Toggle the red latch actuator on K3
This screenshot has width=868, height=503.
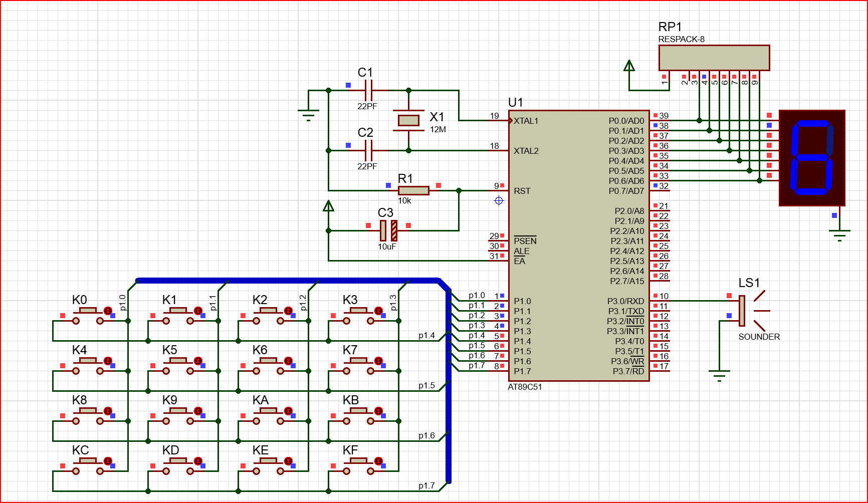(378, 311)
